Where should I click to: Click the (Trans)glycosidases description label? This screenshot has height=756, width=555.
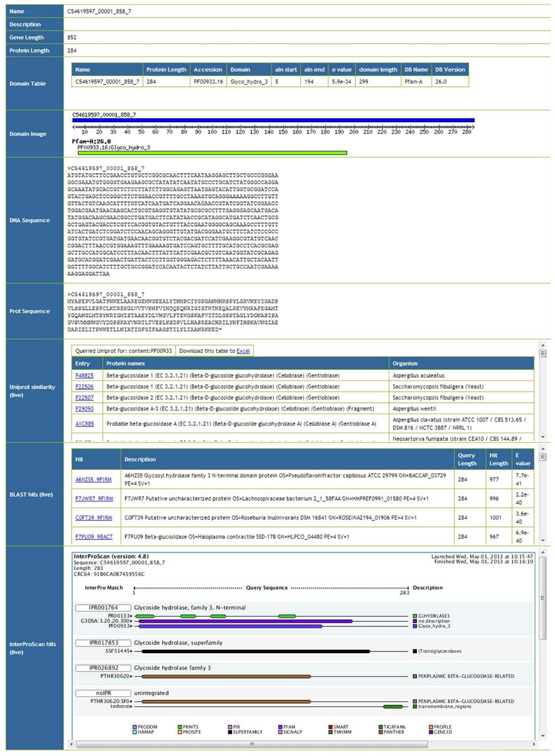(441, 651)
